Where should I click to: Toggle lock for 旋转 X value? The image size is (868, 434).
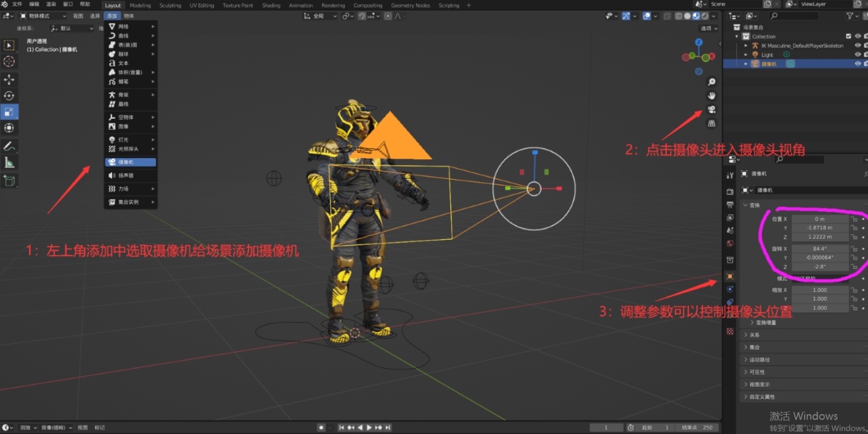[x=855, y=249]
